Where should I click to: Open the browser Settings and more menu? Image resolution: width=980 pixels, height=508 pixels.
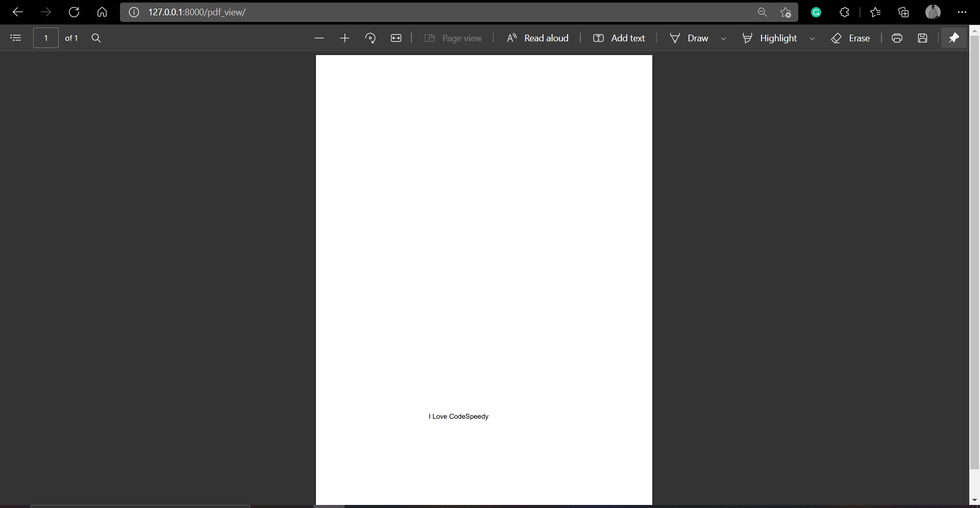click(962, 12)
